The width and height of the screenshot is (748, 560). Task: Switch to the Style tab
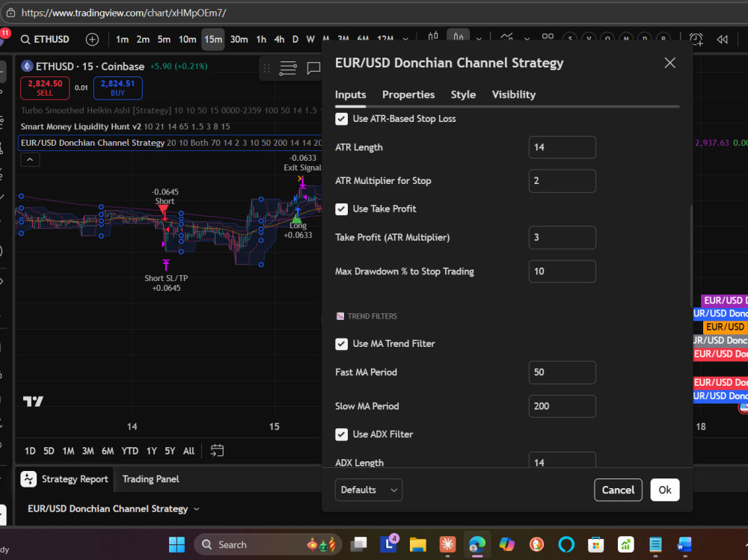click(x=463, y=94)
